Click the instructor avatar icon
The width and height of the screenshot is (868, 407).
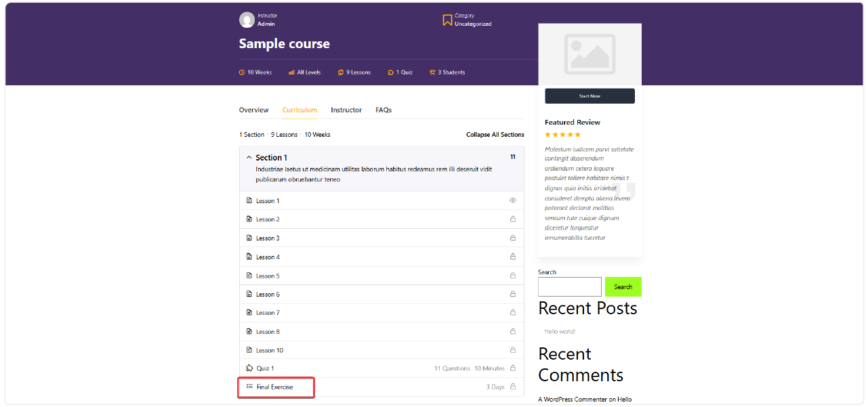pyautogui.click(x=247, y=20)
